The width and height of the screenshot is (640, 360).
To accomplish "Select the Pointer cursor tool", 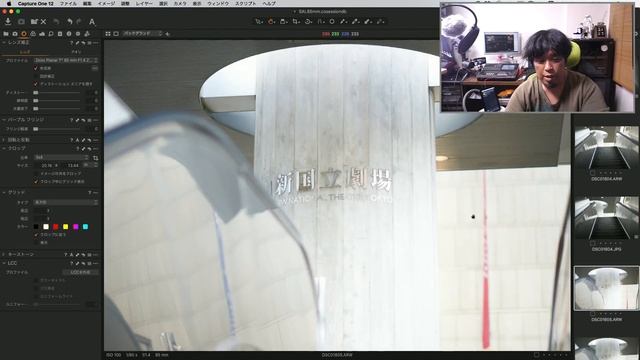I will (259, 21).
